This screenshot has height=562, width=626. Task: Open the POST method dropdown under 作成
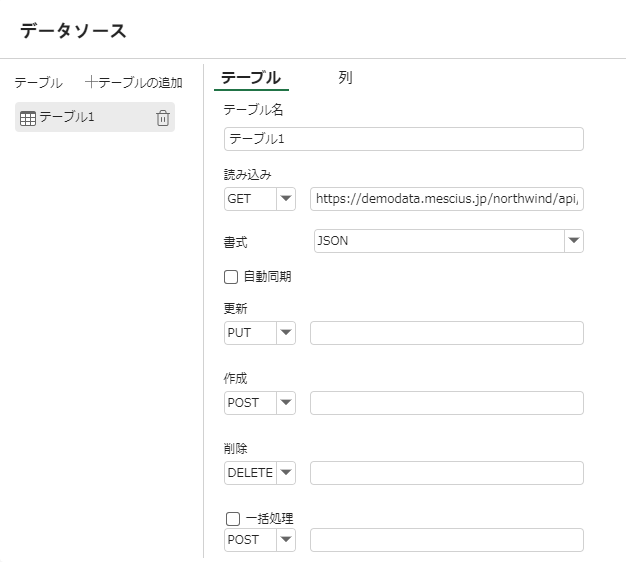[x=285, y=403]
